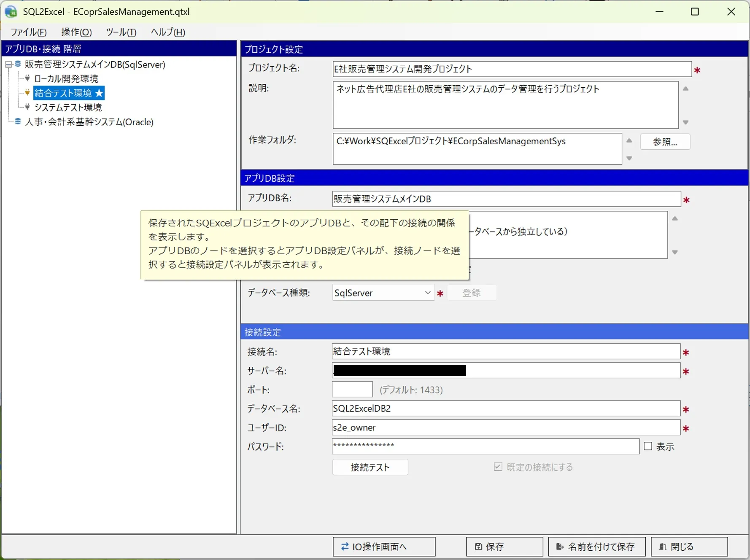This screenshot has width=750, height=560.
Task: Click the ユーザーID input field
Action: [506, 427]
